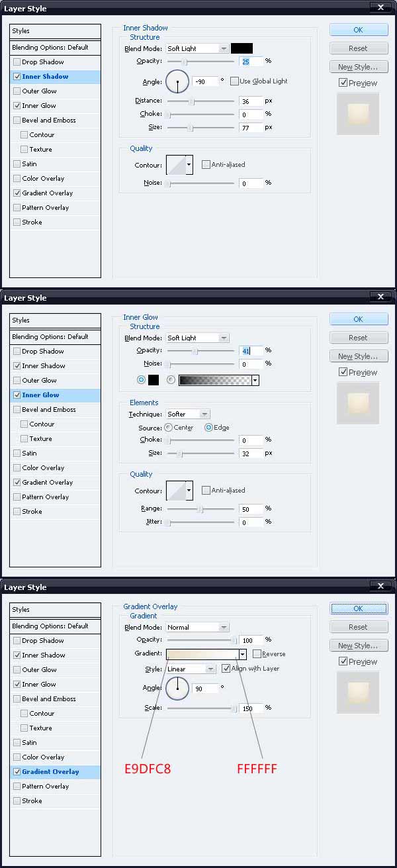Screen dimensions: 397x868
Task: Open the contour picker thumbnail in the Inner Shadow dialog
Action: tap(176, 165)
